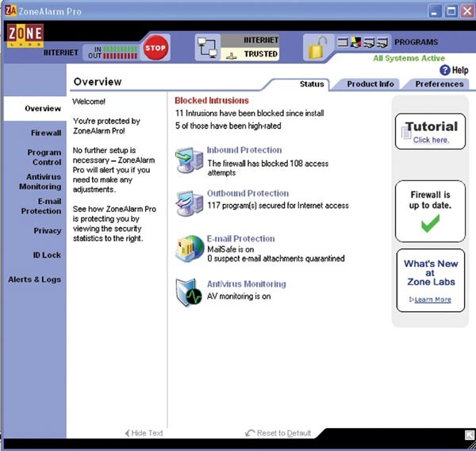
Task: Click the red OUT traffic meter
Action: click(121, 56)
